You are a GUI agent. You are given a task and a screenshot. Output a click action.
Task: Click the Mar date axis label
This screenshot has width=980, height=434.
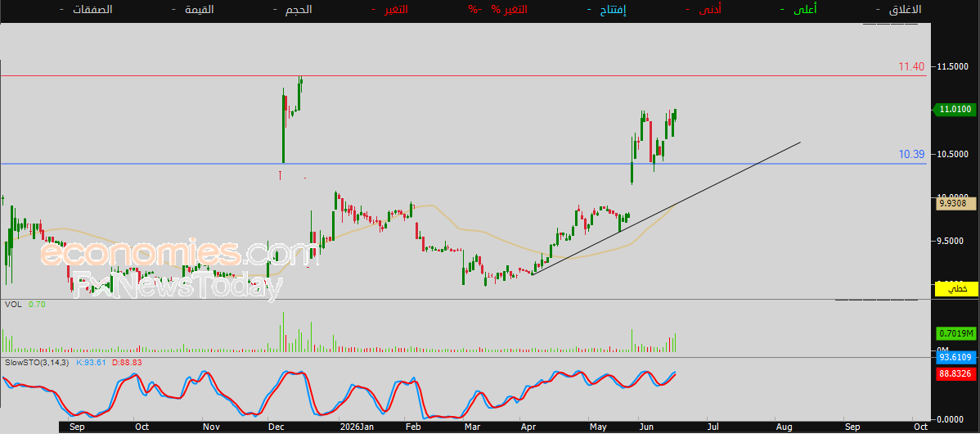pos(472,427)
